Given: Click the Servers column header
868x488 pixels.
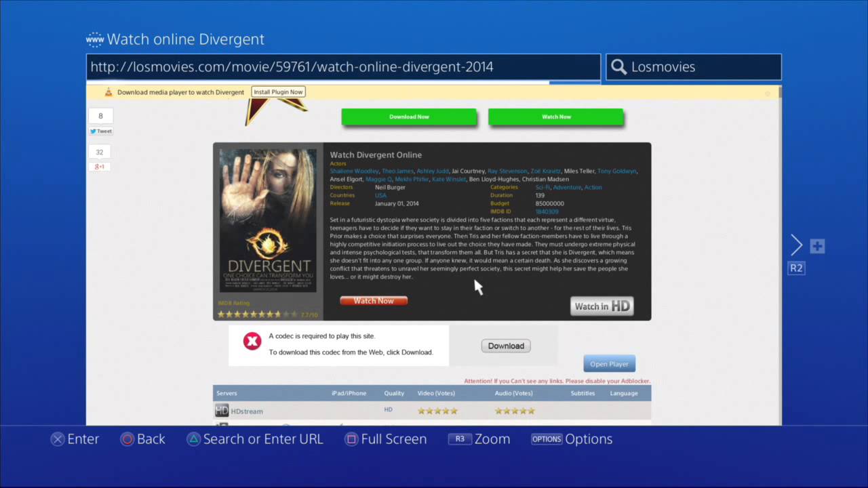Looking at the screenshot, I should click(226, 393).
